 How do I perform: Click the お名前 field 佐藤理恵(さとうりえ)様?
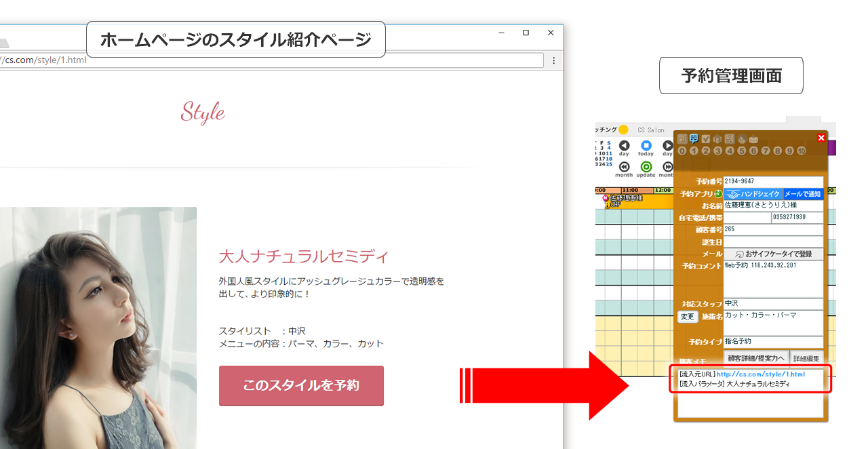[773, 206]
